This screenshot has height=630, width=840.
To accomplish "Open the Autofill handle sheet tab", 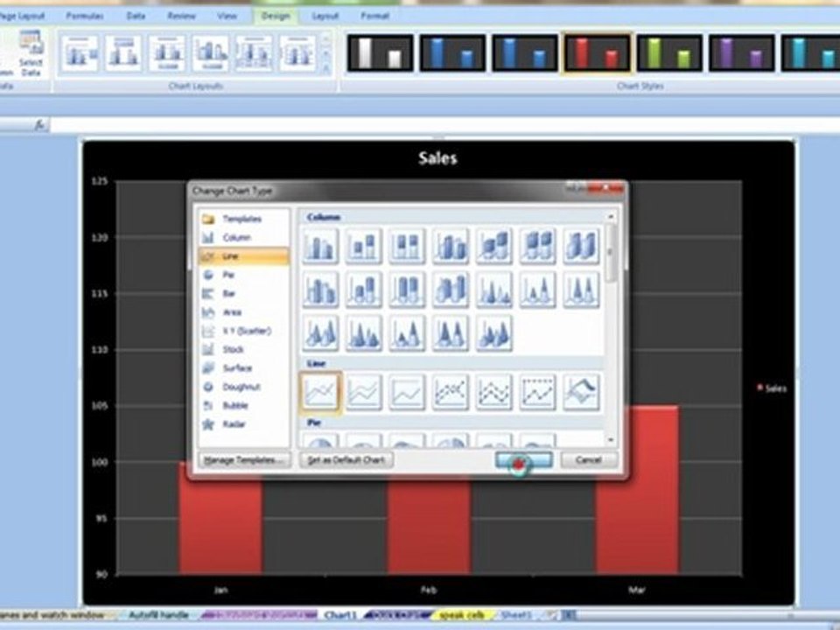I will pyautogui.click(x=158, y=615).
